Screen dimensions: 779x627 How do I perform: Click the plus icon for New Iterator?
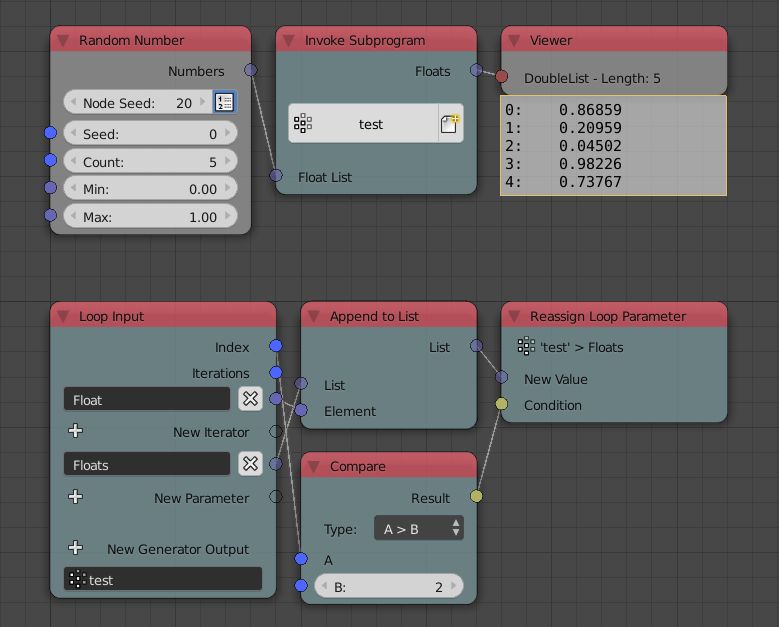(76, 431)
